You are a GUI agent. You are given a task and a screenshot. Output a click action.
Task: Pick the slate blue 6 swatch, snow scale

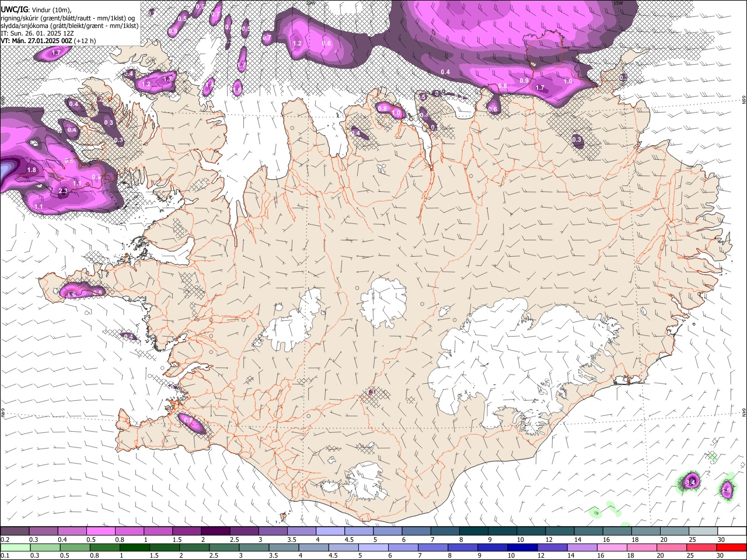pos(416,531)
